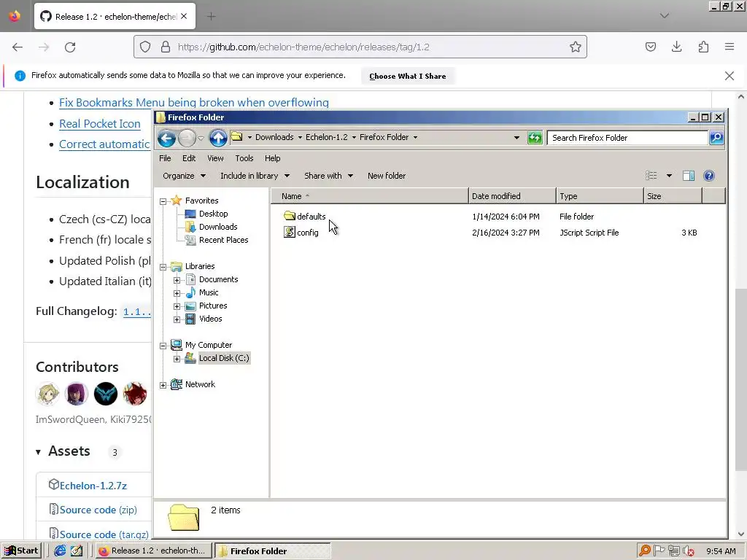Open the Firefox hamburger menu
Viewport: 747px width, 560px height.
click(729, 47)
